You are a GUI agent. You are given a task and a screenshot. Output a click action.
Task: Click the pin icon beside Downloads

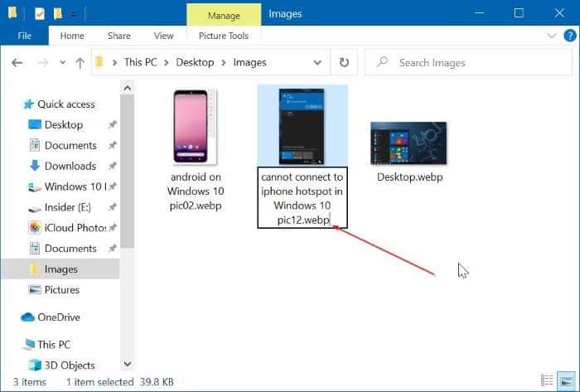coord(112,166)
